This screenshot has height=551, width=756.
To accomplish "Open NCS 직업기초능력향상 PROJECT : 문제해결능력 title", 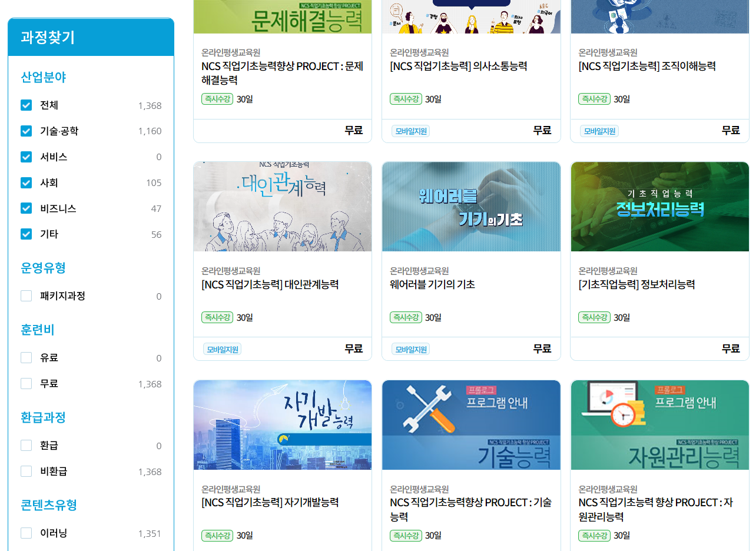I will point(283,73).
